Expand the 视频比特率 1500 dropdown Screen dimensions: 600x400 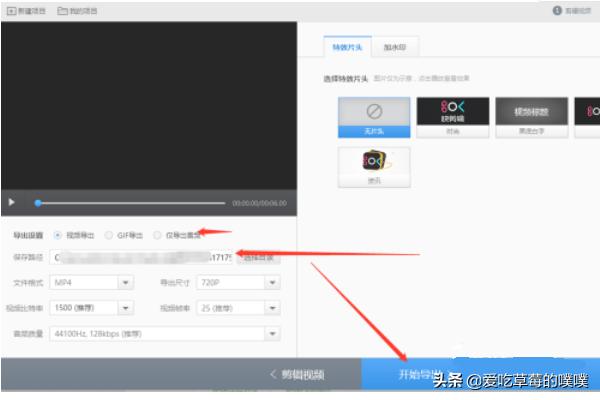tap(126, 308)
